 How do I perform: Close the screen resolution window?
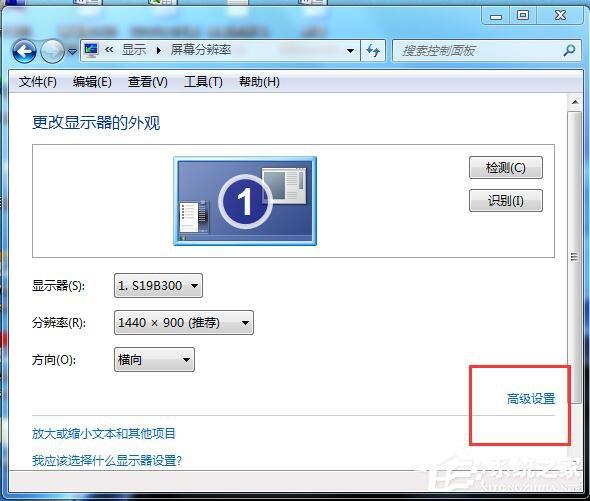[x=560, y=15]
